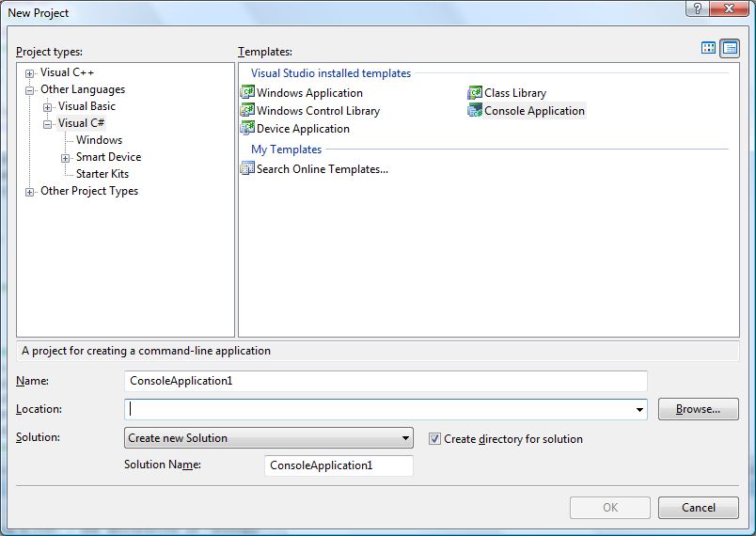Toggle Create directory for solution checkbox
The height and width of the screenshot is (536, 756).
[434, 438]
